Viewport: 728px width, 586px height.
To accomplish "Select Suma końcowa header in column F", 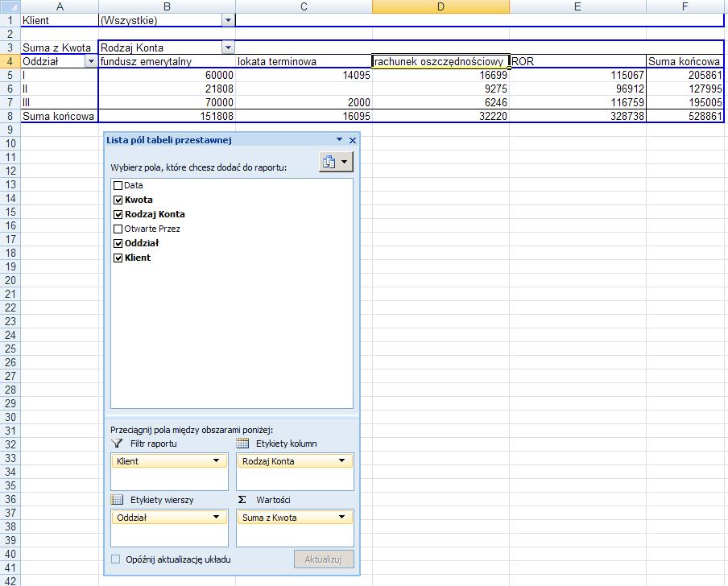I will coord(685,61).
